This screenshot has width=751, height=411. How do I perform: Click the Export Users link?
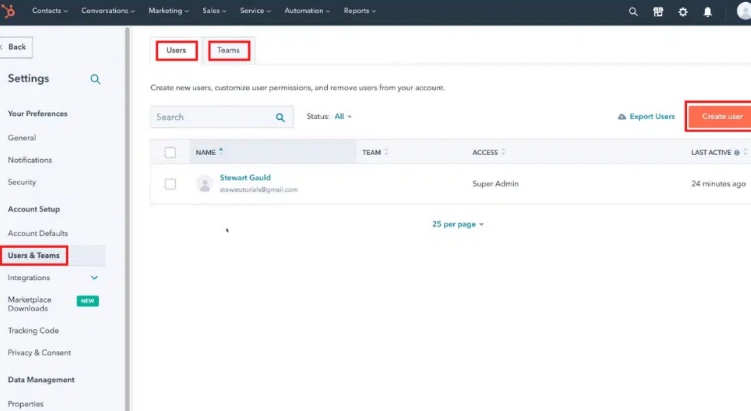(647, 117)
